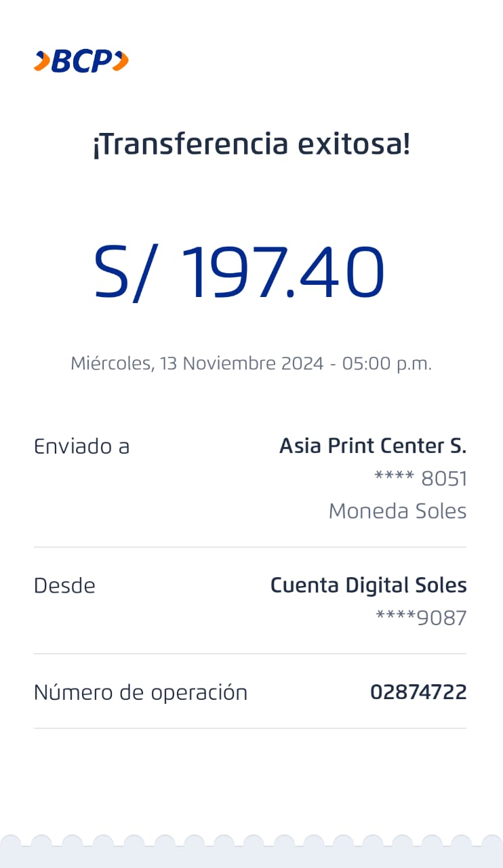Click masked recipient account ending 8051
This screenshot has width=503, height=868.
(x=421, y=479)
